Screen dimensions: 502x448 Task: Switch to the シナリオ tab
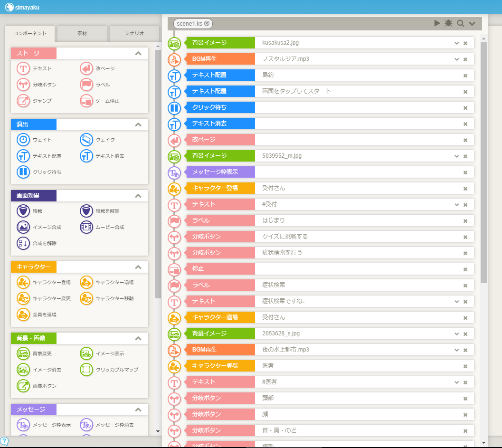tap(134, 34)
